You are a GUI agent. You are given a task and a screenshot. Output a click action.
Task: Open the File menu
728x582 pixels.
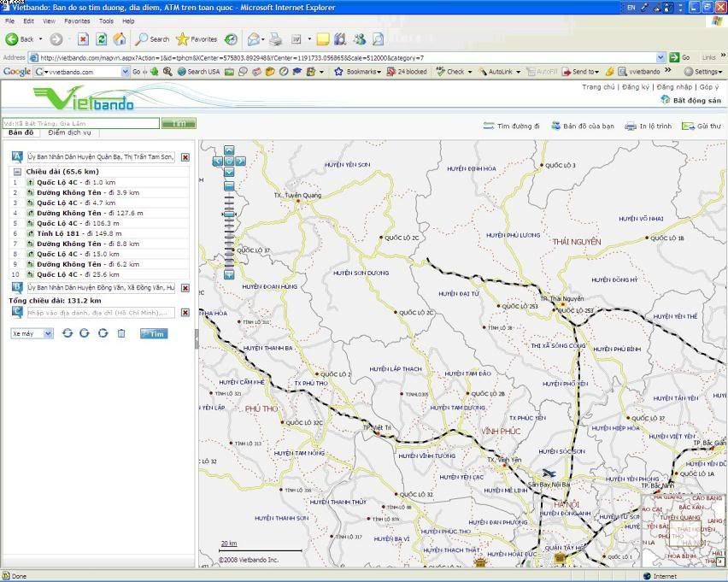tap(9, 21)
